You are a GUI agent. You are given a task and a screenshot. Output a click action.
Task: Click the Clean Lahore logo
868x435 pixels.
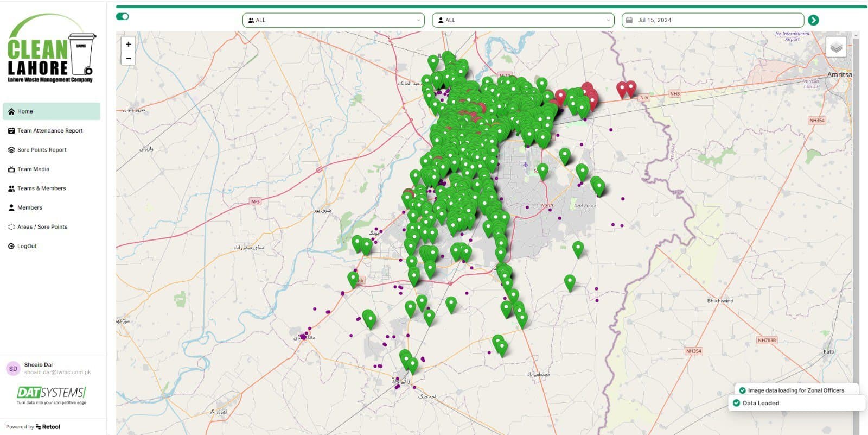pos(50,50)
